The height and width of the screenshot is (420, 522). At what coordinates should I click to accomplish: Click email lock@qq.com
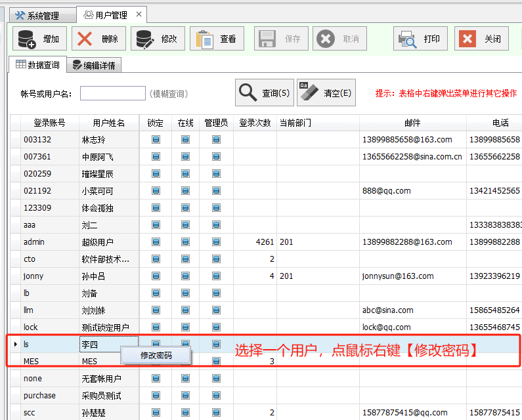pos(387,327)
